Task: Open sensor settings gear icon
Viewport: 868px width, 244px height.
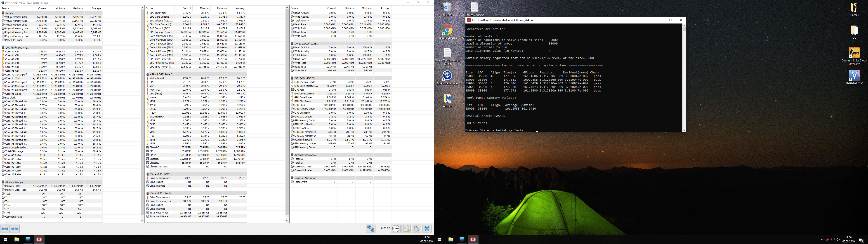Action: [x=416, y=228]
